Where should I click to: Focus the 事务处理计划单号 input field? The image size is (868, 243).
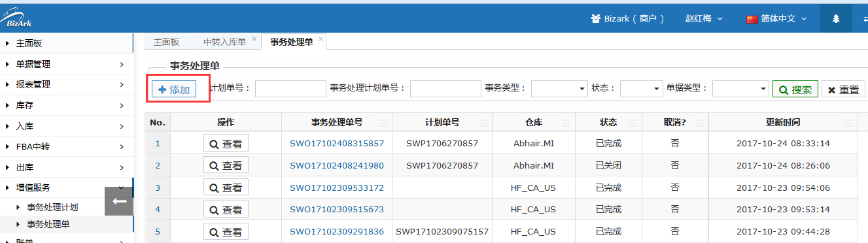pyautogui.click(x=445, y=89)
